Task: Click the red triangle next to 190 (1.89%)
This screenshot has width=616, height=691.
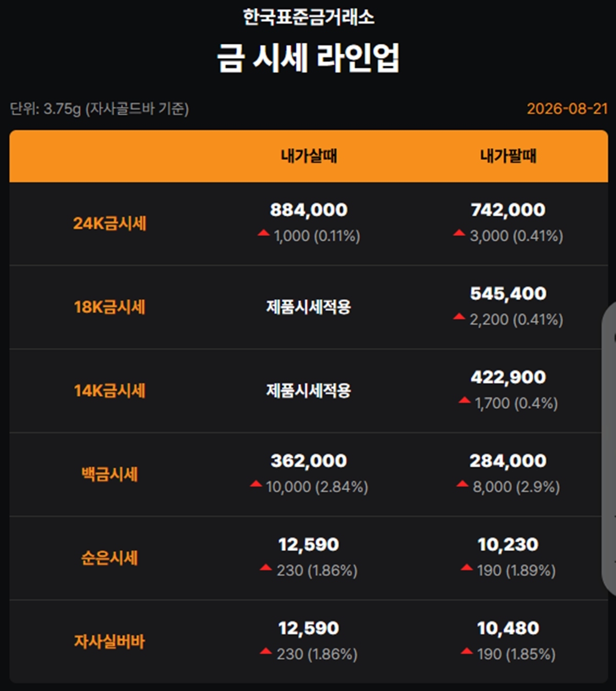Action: tap(467, 568)
